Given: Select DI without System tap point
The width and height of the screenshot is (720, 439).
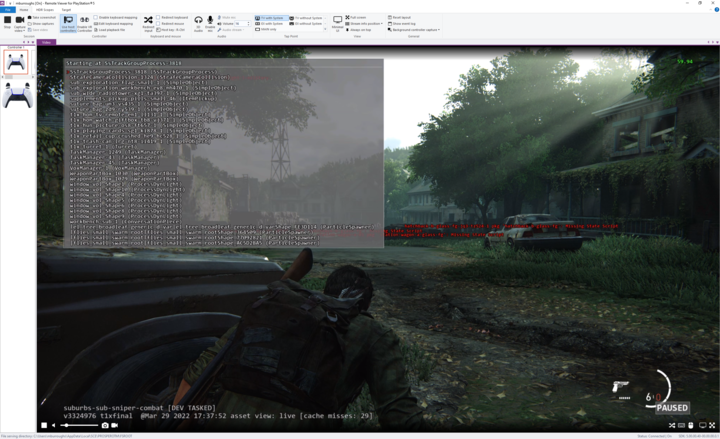Looking at the screenshot, I should point(306,23).
